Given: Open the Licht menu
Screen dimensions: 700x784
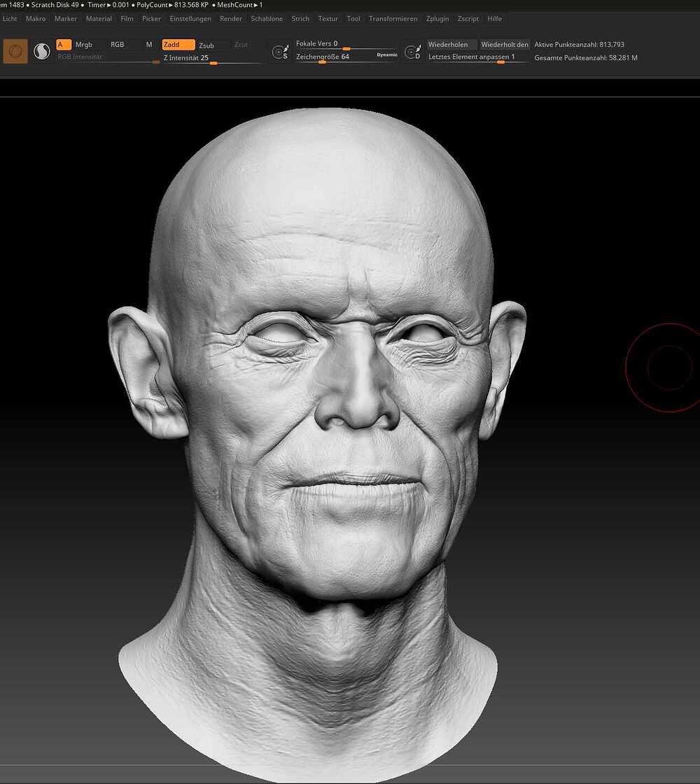Looking at the screenshot, I should coord(10,18).
